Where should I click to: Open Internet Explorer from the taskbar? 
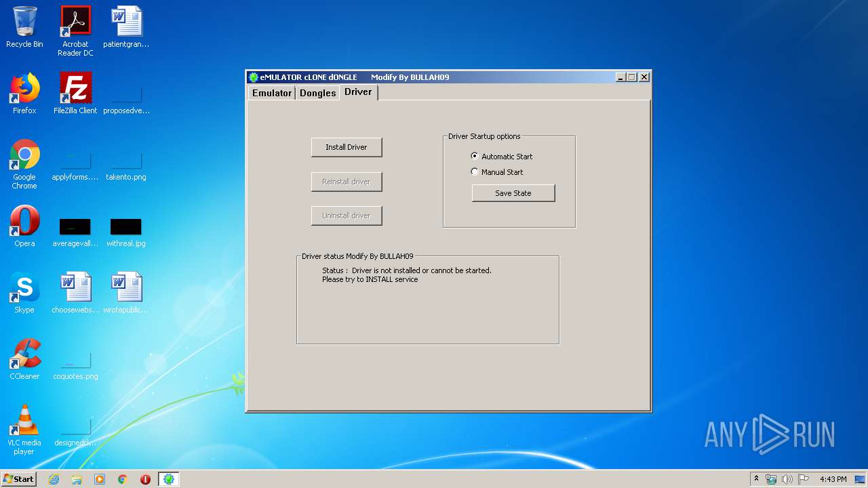click(54, 479)
